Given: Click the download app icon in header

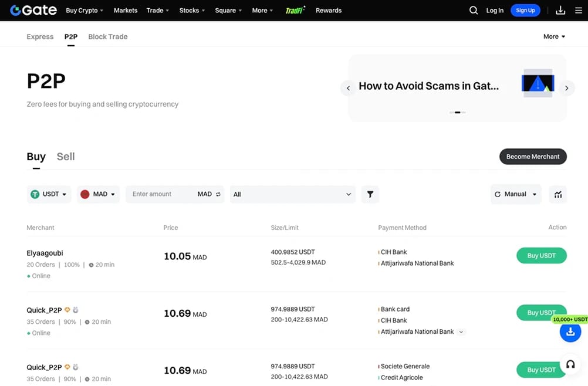Looking at the screenshot, I should click(560, 10).
